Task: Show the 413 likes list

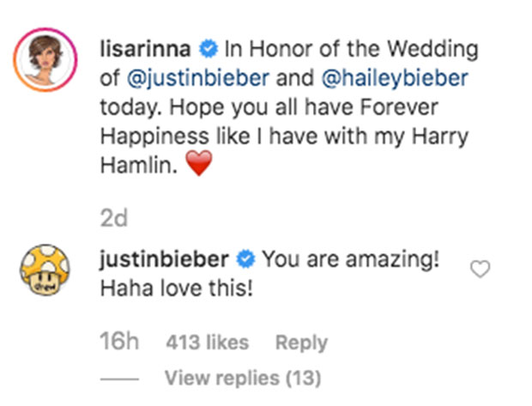Action: tap(207, 342)
